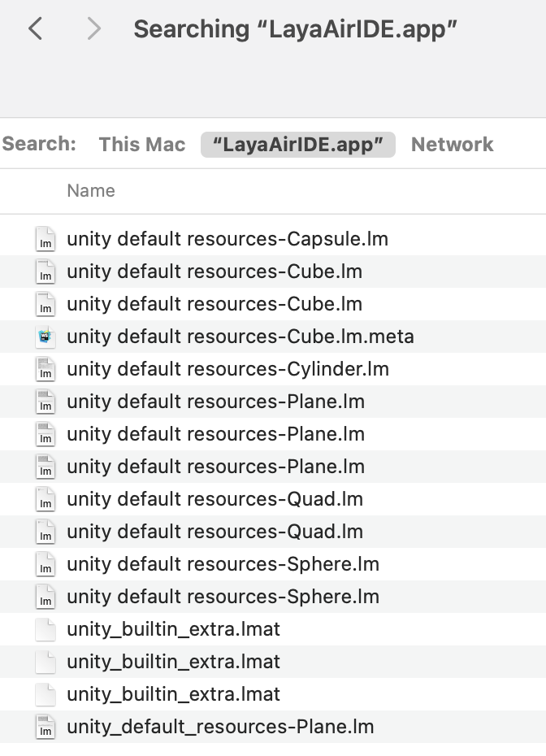Click the Searching "LayaAirIDE.app" window title
This screenshot has height=756, width=546.
296,29
